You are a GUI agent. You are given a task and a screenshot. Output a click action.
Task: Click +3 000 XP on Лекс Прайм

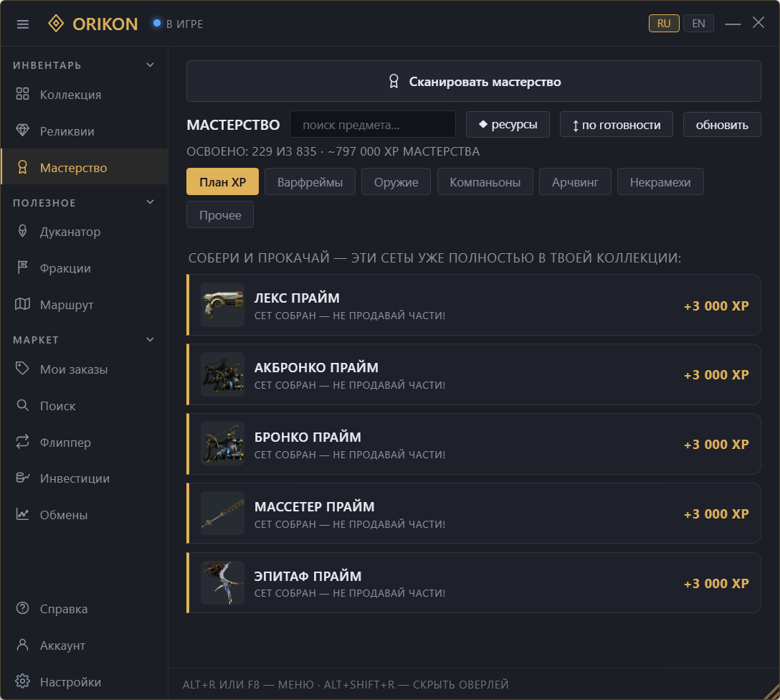(716, 306)
